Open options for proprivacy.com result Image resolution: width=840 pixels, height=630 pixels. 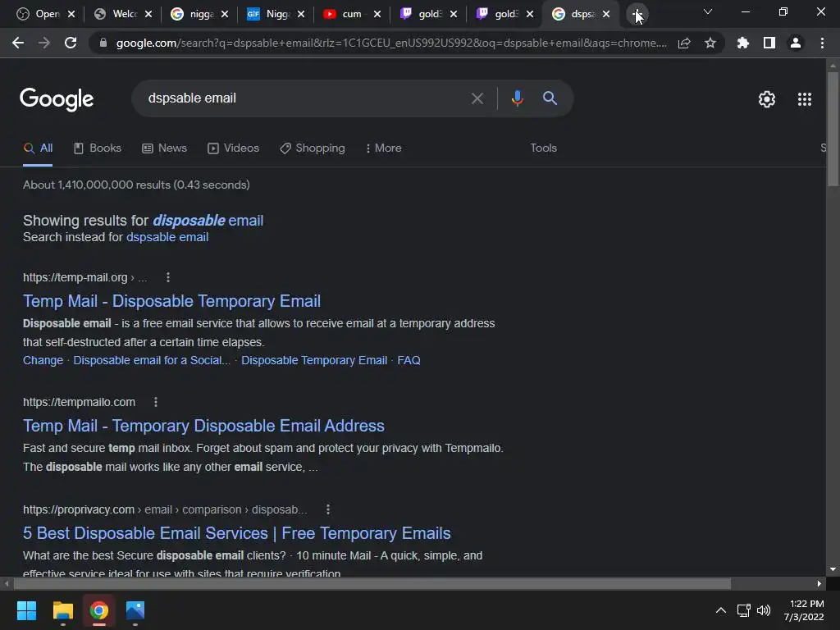[x=328, y=509]
